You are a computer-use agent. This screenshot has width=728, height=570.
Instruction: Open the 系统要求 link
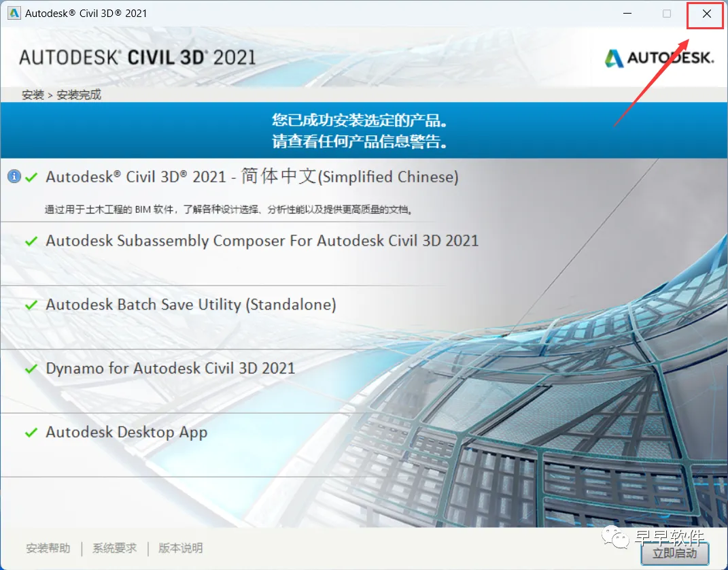point(115,548)
